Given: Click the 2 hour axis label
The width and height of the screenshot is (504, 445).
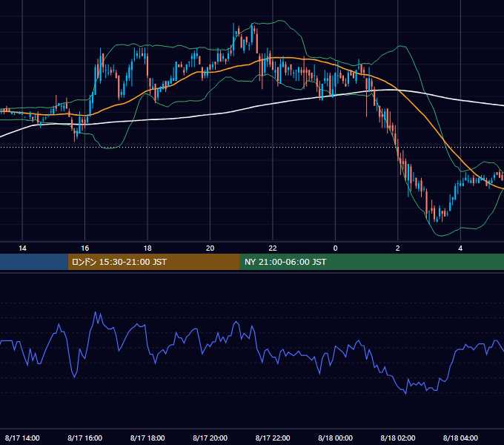Looking at the screenshot, I should click(397, 248).
